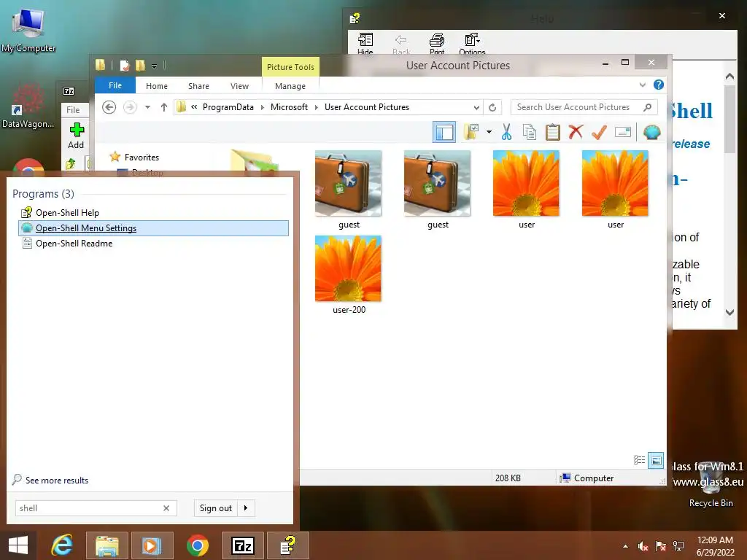Open Options in the Help window toolbar
This screenshot has height=560, width=747.
[472, 44]
